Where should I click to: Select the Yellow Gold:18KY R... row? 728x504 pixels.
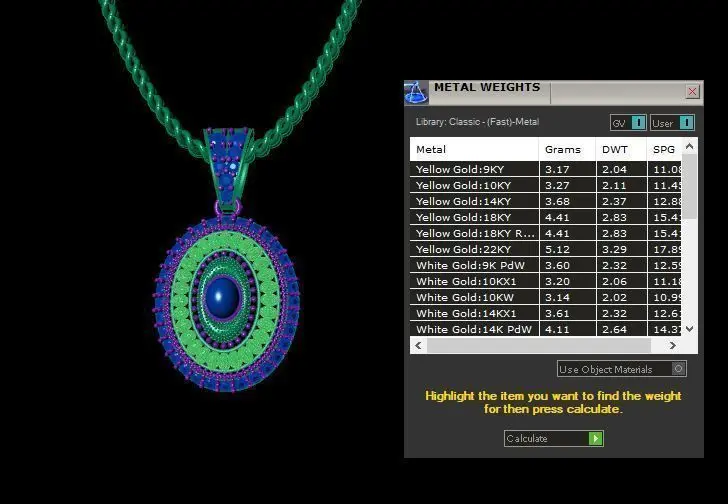point(546,233)
